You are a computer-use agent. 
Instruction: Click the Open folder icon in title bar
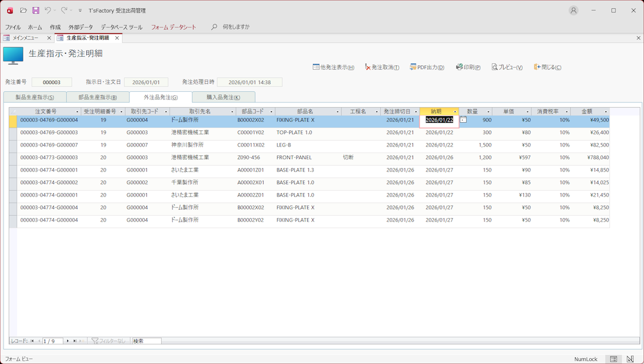[x=23, y=10]
